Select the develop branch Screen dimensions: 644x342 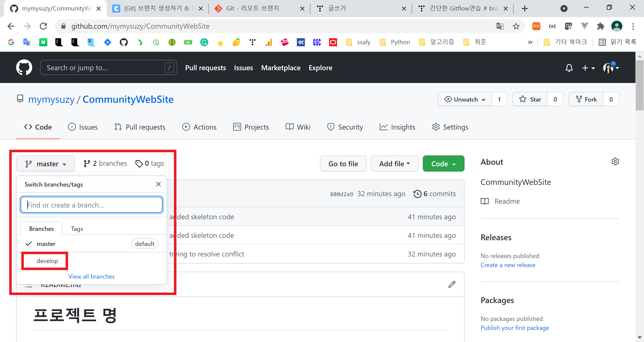(x=47, y=261)
